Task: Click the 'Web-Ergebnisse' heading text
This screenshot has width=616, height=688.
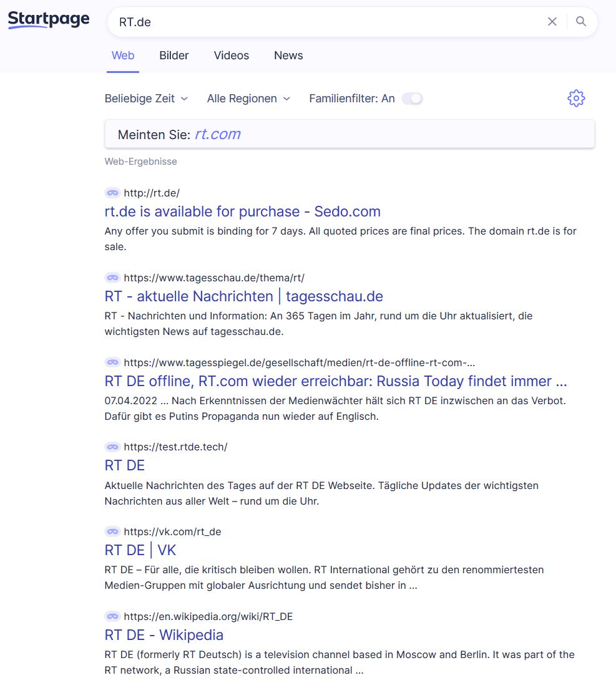Action: 140,162
